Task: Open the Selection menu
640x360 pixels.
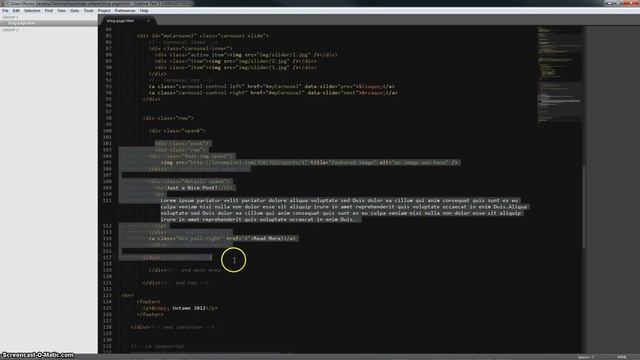Action: tap(32, 11)
